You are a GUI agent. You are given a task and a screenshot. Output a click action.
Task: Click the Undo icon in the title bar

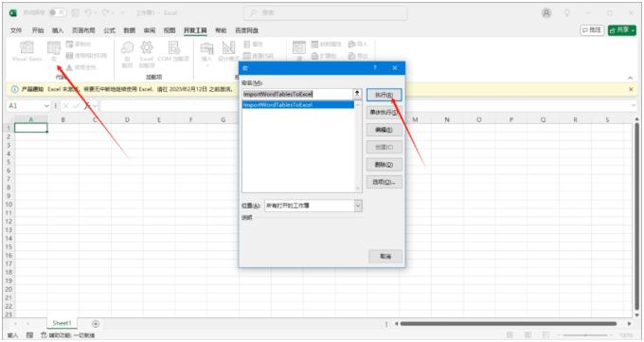pyautogui.click(x=89, y=12)
